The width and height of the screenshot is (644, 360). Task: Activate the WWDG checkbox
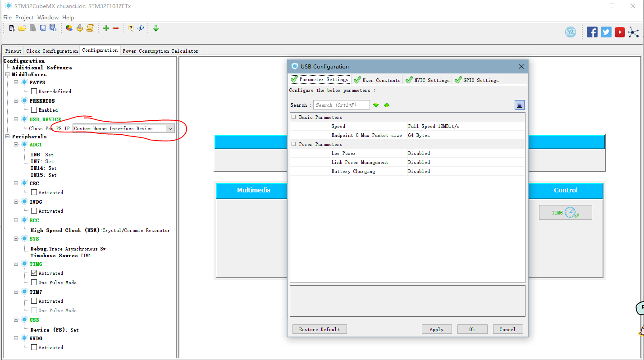pos(34,347)
